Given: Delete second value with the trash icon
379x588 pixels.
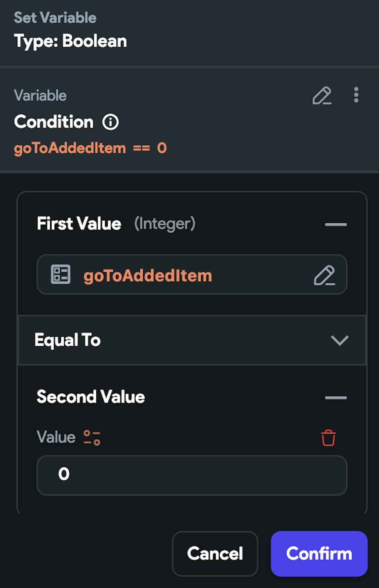Looking at the screenshot, I should tap(328, 438).
